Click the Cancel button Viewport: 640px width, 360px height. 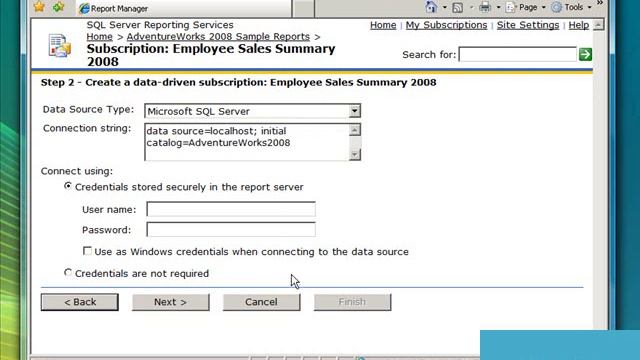tap(261, 302)
